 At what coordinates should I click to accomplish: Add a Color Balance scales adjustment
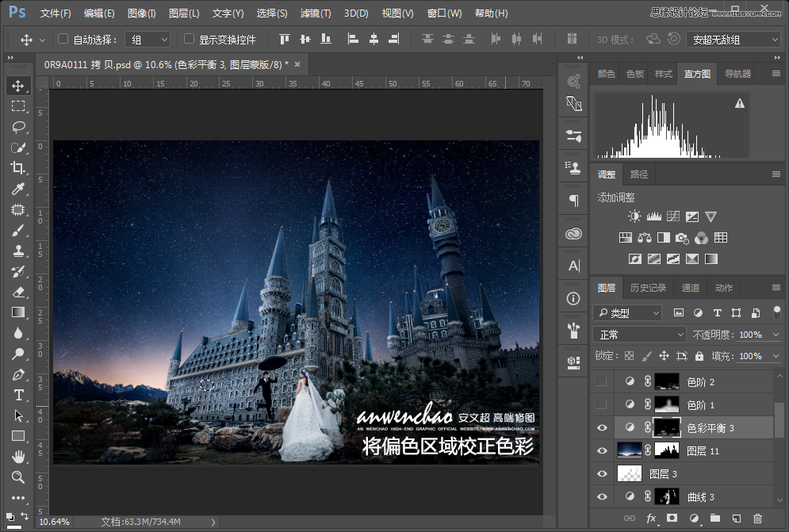point(644,238)
